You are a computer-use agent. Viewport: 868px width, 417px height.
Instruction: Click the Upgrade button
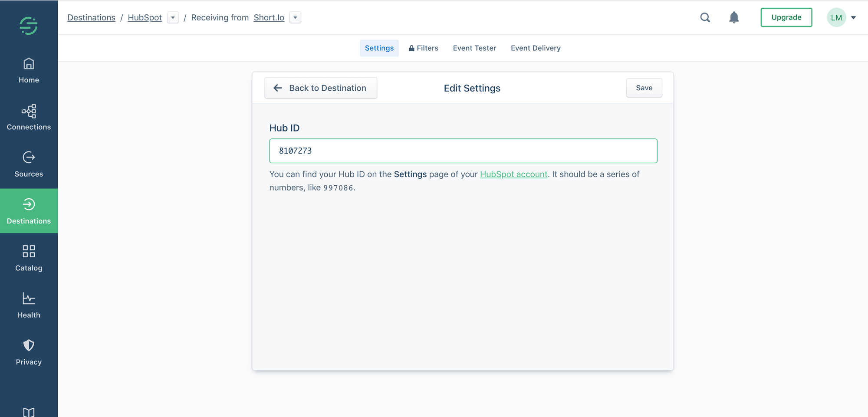coord(786,17)
